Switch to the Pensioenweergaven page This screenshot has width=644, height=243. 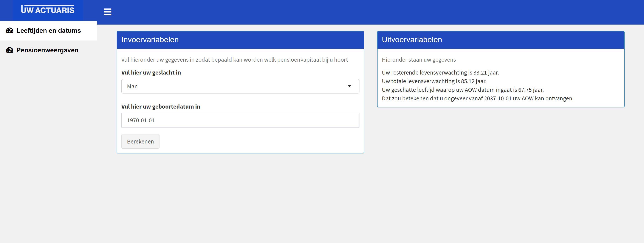pos(47,50)
